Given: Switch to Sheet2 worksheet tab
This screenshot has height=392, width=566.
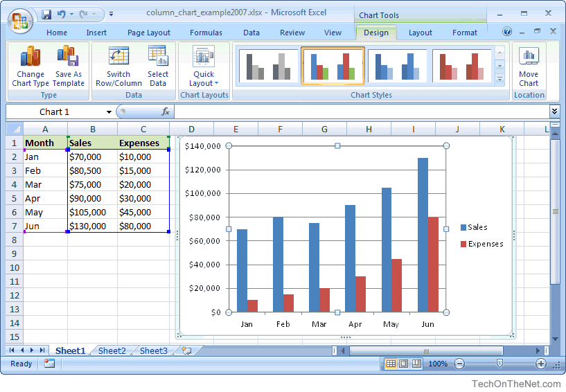Looking at the screenshot, I should click(x=112, y=350).
